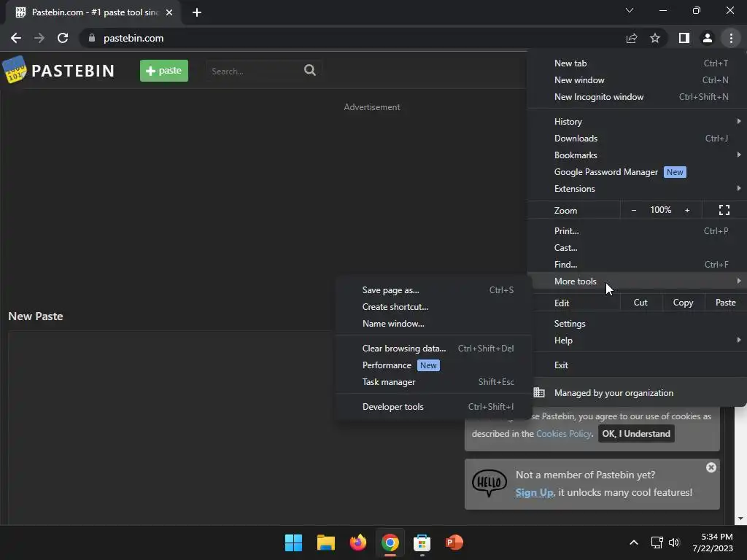Enter fullscreen using the zoom row icon
Screen dimensions: 747x560
pos(724,210)
